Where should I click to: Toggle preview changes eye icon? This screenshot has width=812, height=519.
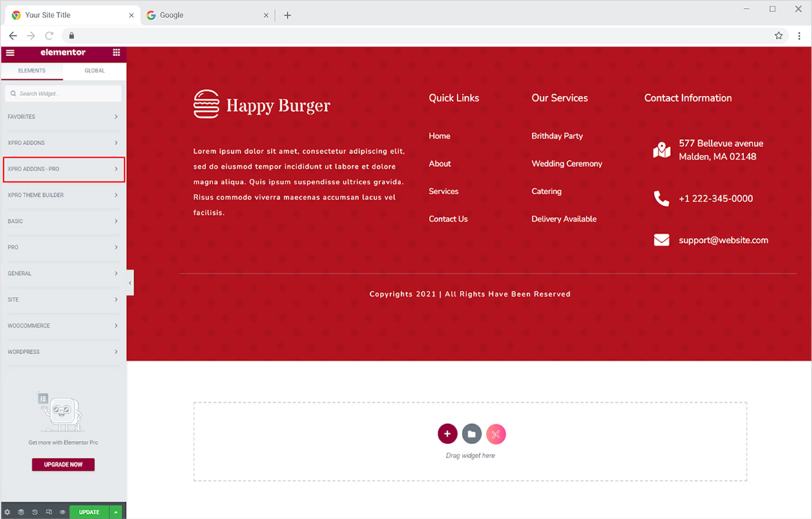(63, 512)
